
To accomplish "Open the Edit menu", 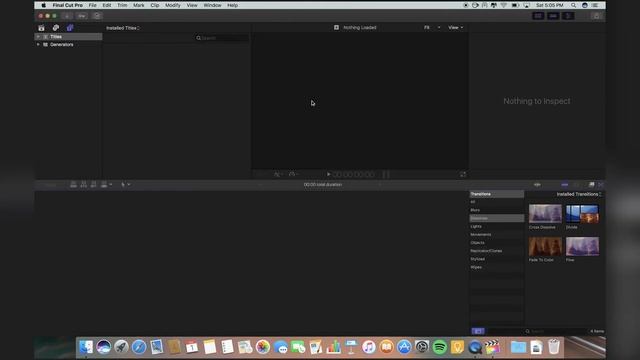I will coord(107,5).
